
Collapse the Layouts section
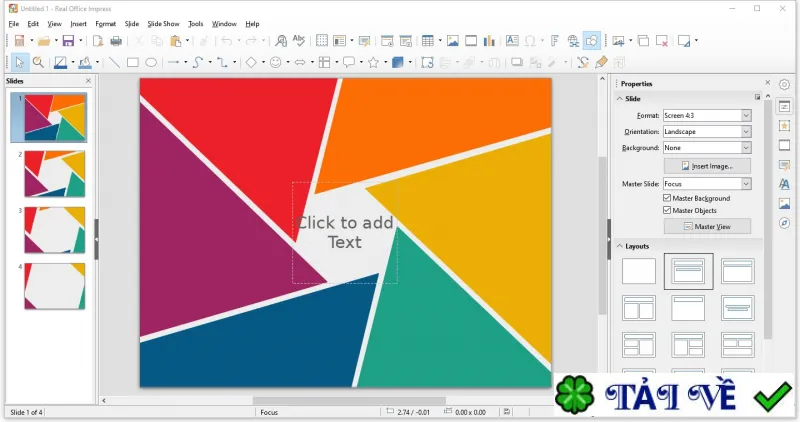point(620,246)
